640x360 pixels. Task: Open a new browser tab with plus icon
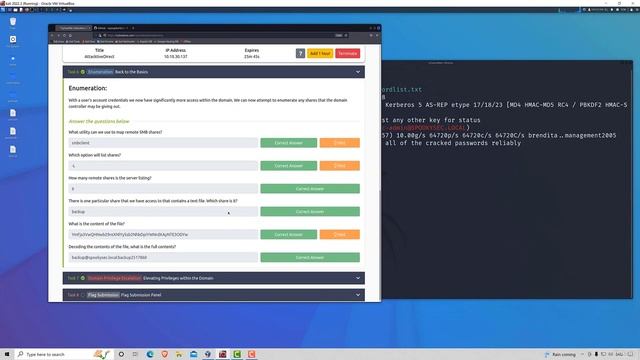click(x=133, y=28)
